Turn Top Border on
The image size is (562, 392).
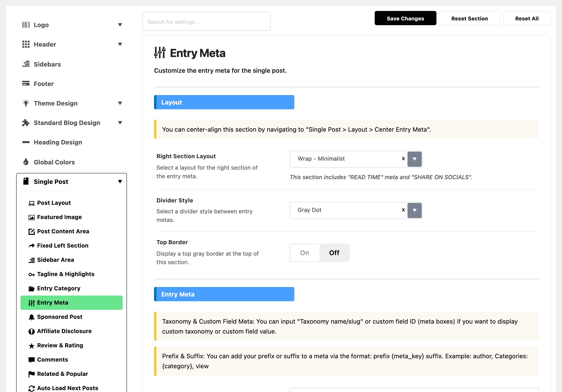coord(305,253)
